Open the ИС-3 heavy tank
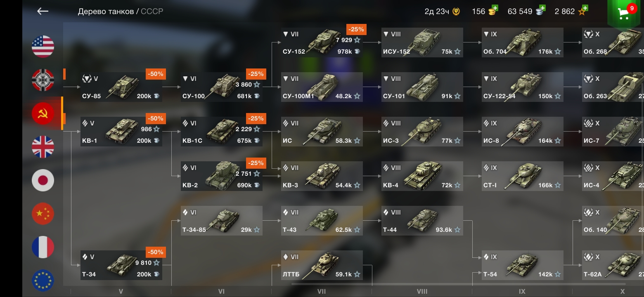 (422, 132)
